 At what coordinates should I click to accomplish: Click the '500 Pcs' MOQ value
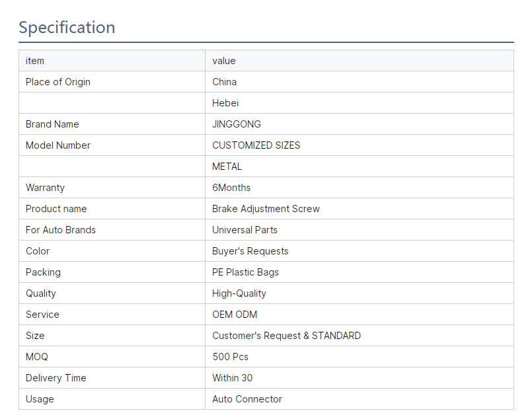[x=230, y=357]
